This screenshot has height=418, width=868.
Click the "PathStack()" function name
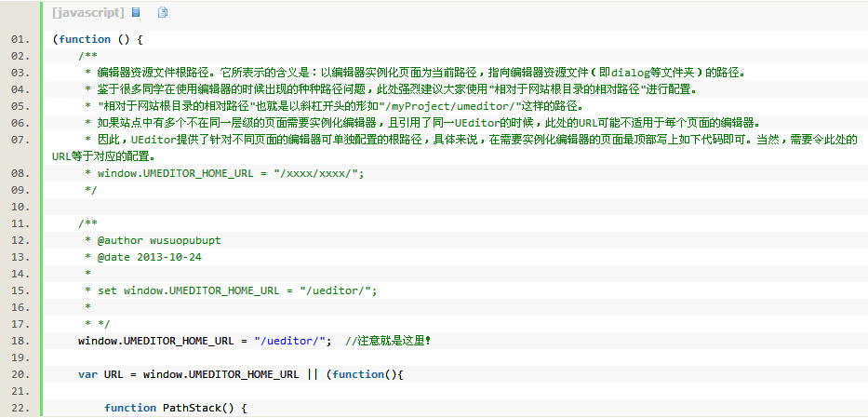coord(197,408)
